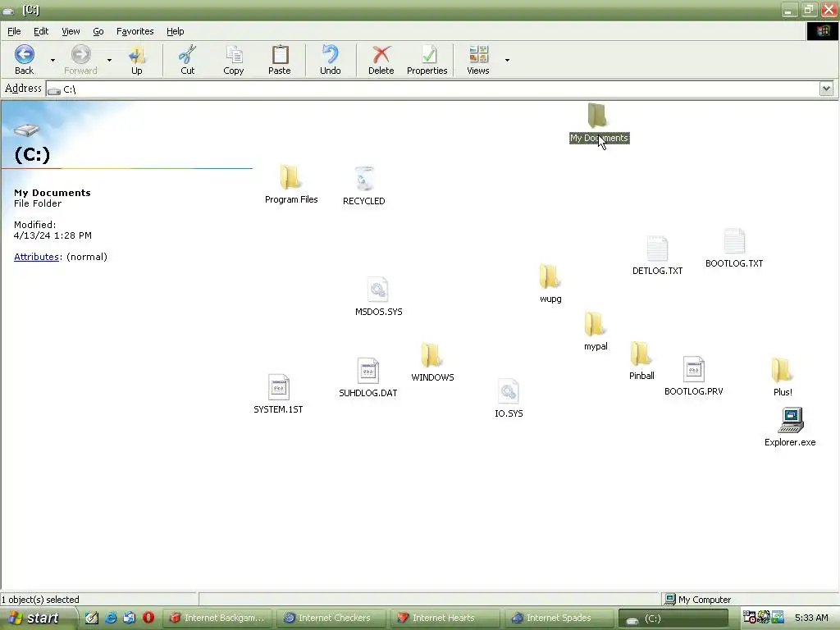
Task: Cut the selected item with scissors icon
Action: click(x=188, y=59)
